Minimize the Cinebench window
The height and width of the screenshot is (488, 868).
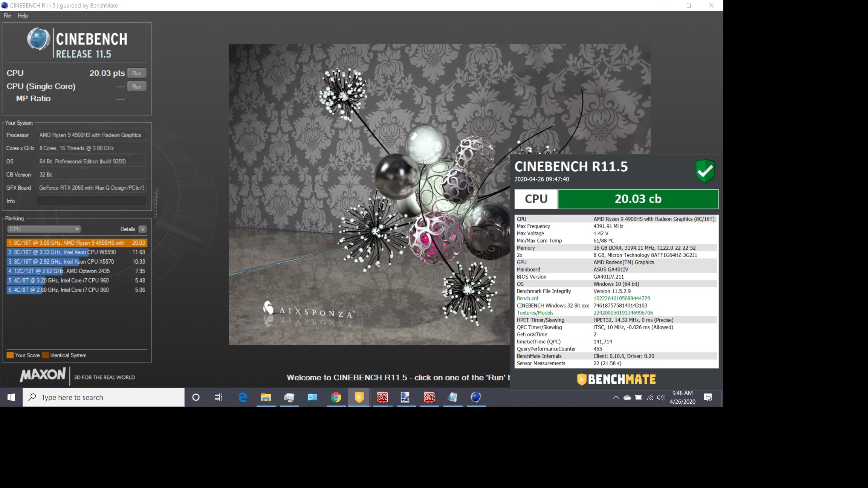coord(667,5)
